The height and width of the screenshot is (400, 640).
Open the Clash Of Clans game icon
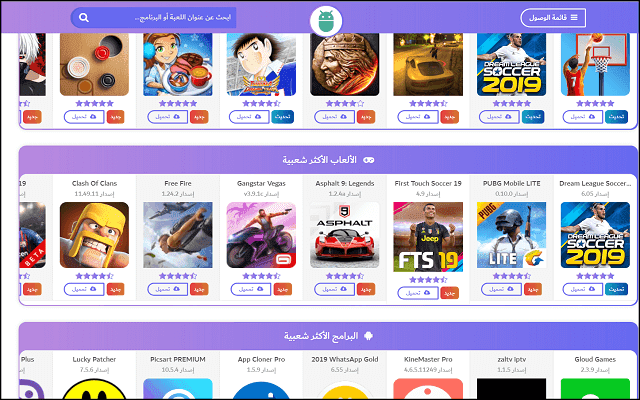[94, 235]
